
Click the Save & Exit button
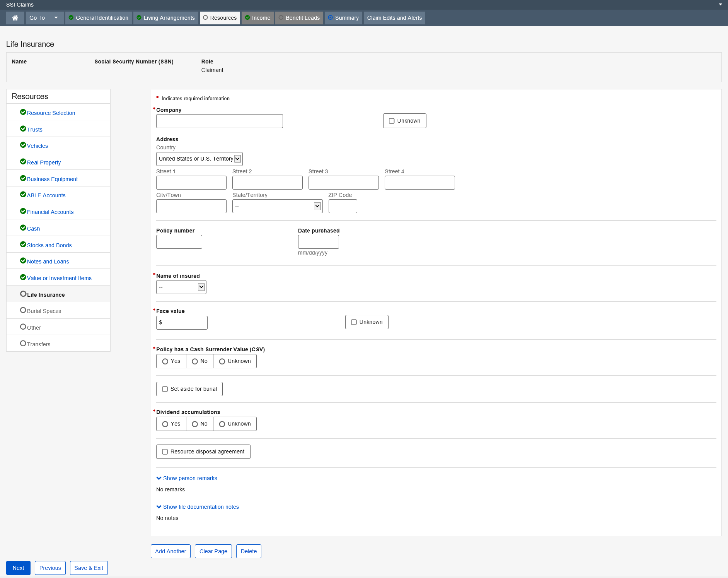pyautogui.click(x=89, y=568)
